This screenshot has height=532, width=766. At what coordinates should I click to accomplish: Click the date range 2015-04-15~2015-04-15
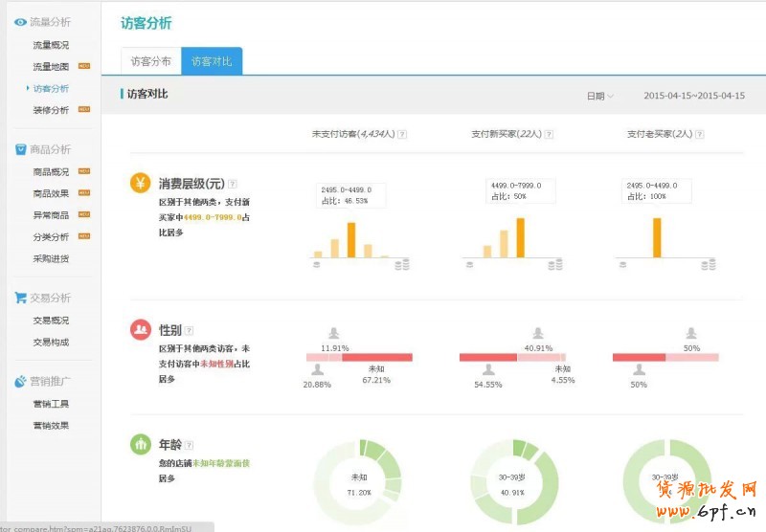tap(693, 96)
